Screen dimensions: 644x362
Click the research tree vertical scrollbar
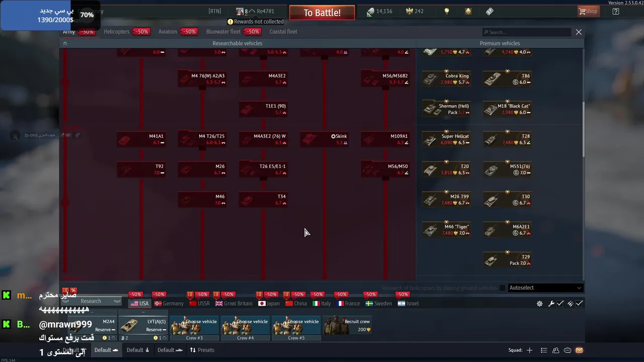(583, 130)
